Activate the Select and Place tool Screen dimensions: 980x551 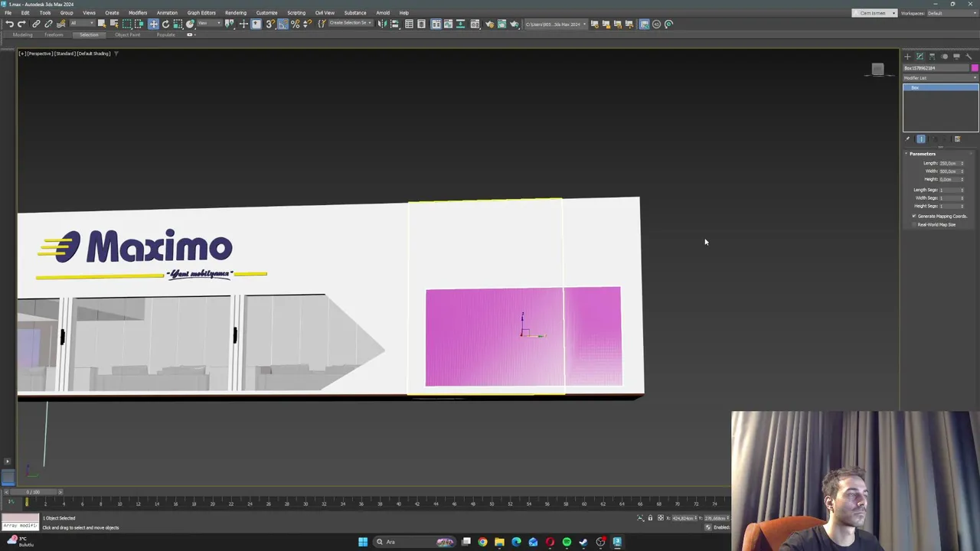[x=190, y=24]
